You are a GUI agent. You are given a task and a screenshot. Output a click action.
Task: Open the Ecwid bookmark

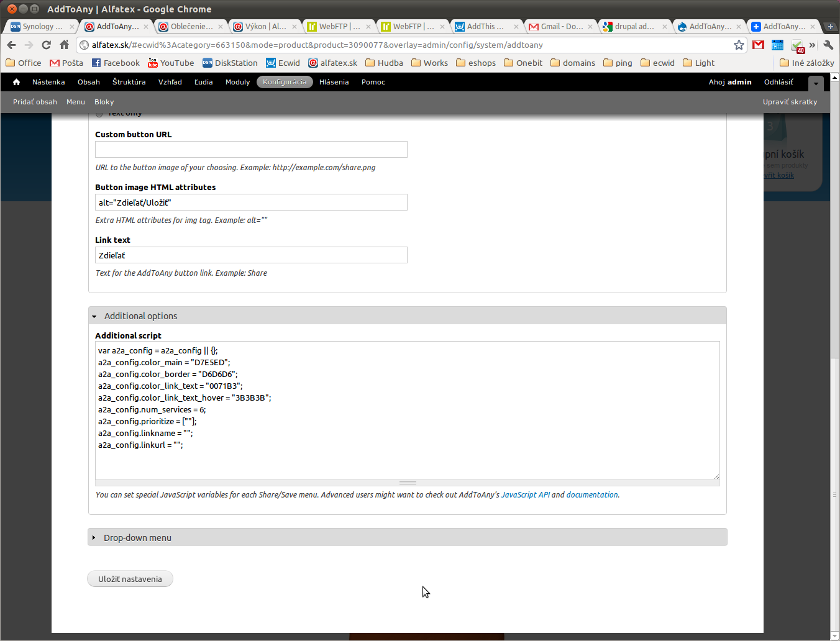(283, 63)
